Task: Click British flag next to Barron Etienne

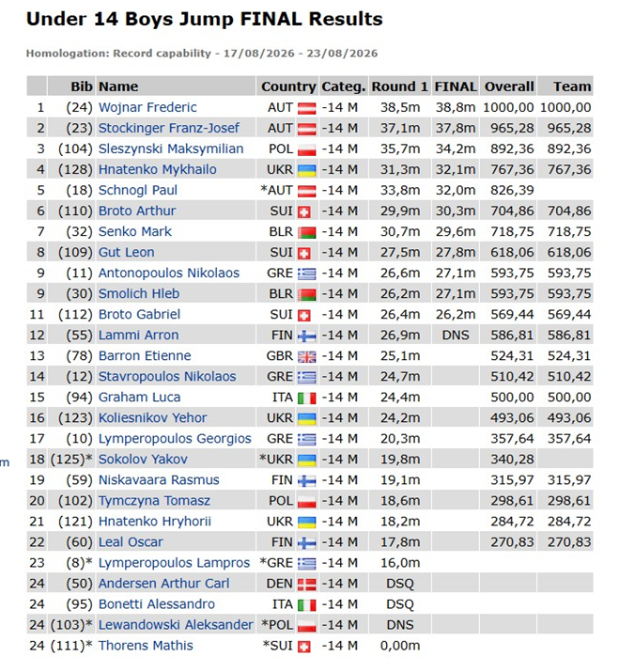Action: pyautogui.click(x=306, y=356)
